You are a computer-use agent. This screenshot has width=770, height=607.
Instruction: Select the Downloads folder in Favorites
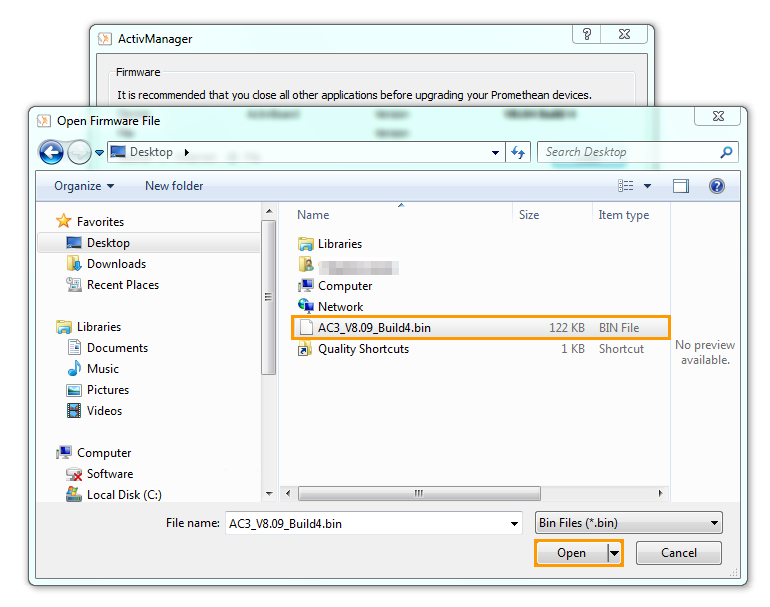116,264
